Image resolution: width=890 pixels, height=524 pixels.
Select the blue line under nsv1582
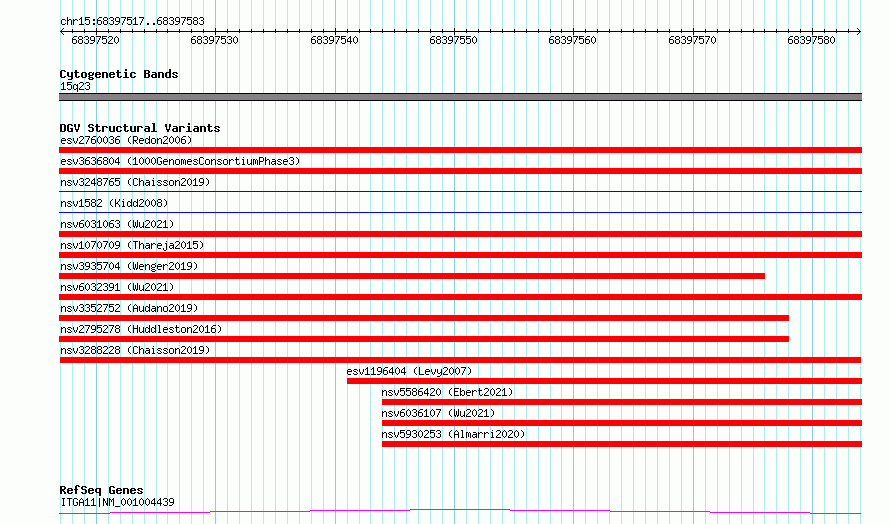[x=460, y=213]
